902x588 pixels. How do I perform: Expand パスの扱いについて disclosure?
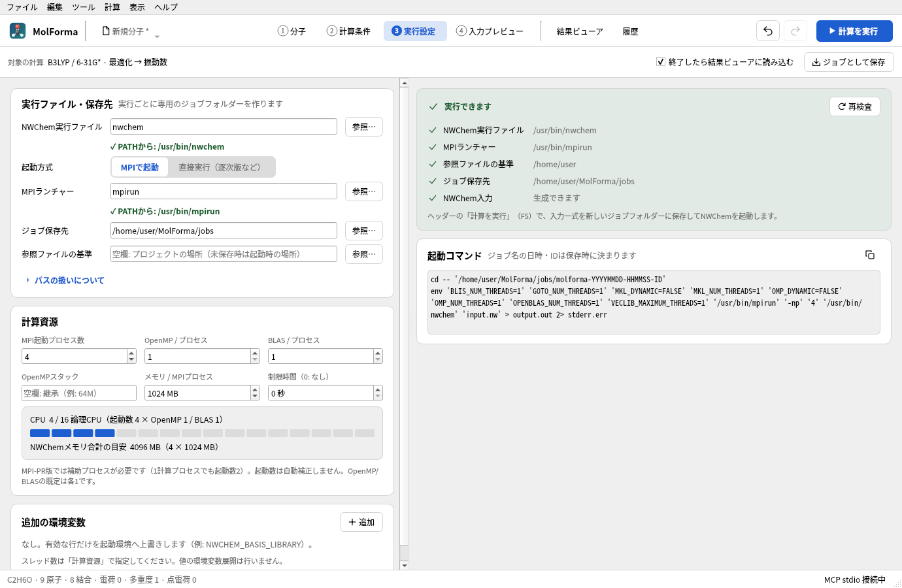65,280
